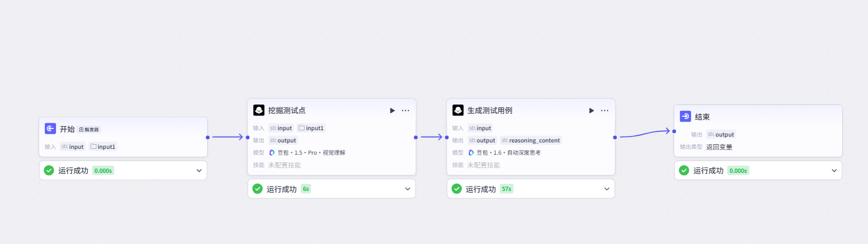
Task: Run the 挖掘测试点 node with play icon
Action: (x=392, y=110)
